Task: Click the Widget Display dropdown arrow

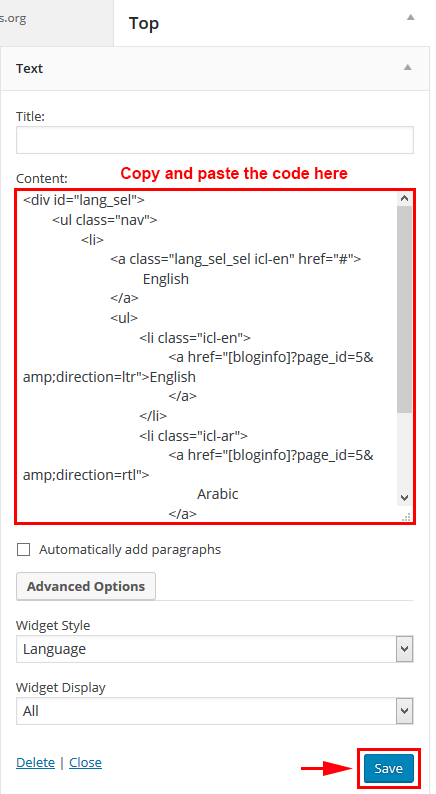Action: 404,711
